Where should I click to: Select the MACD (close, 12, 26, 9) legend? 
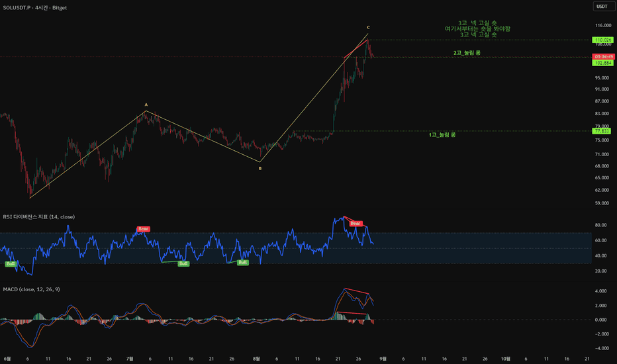point(32,289)
